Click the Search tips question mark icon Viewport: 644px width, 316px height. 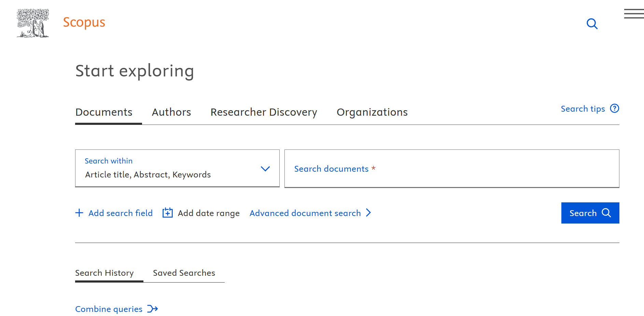pyautogui.click(x=614, y=109)
